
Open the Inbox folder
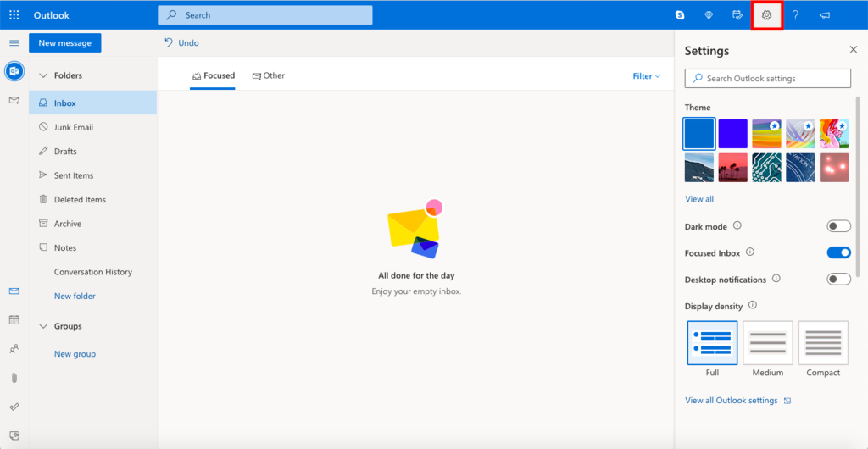tap(93, 103)
